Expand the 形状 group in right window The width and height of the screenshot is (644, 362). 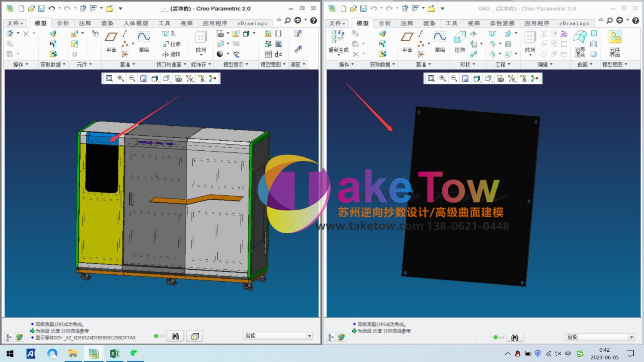tap(468, 64)
